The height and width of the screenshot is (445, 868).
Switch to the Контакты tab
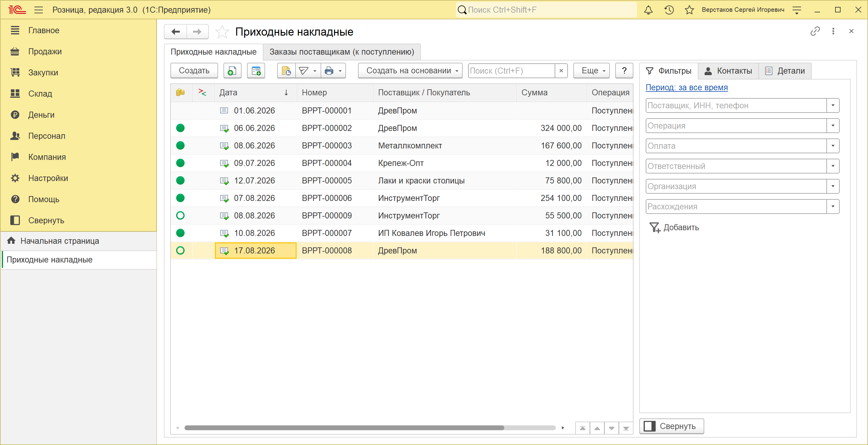[x=728, y=71]
